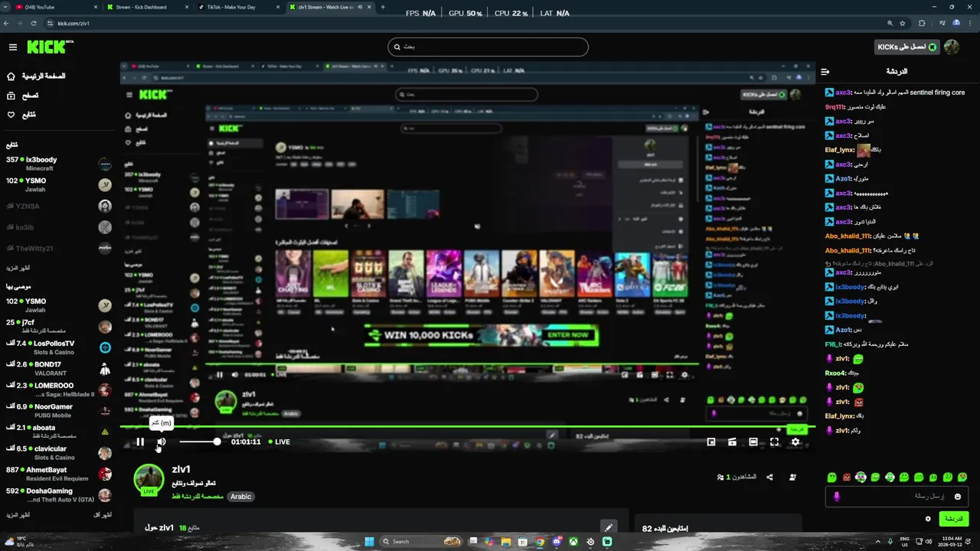Jump to LIVE indicator in player
The width and height of the screenshot is (980, 551).
pyautogui.click(x=279, y=442)
